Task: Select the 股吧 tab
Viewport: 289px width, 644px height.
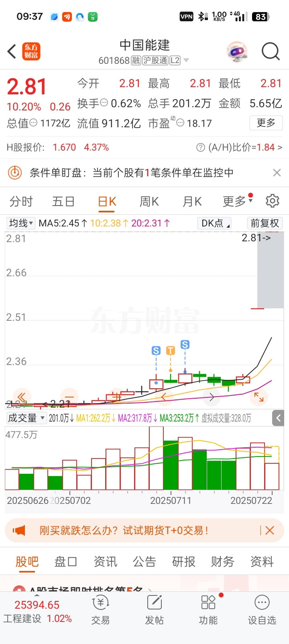Action: coord(27,562)
